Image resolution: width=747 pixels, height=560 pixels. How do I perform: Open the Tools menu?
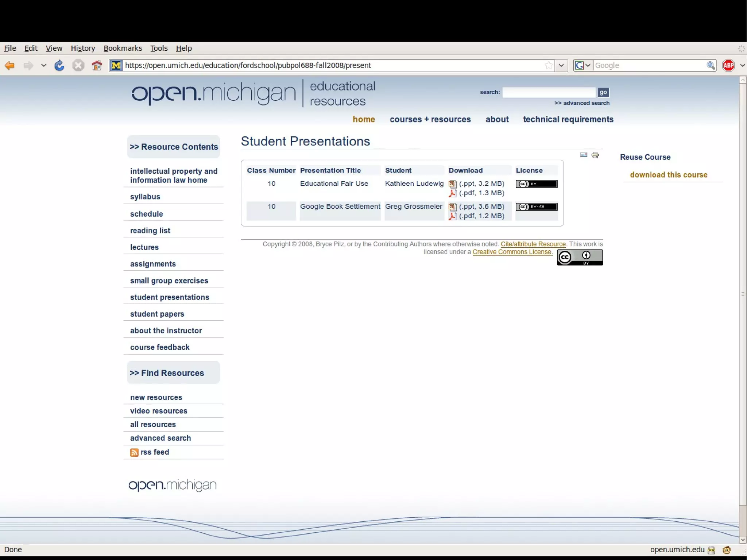coord(159,49)
